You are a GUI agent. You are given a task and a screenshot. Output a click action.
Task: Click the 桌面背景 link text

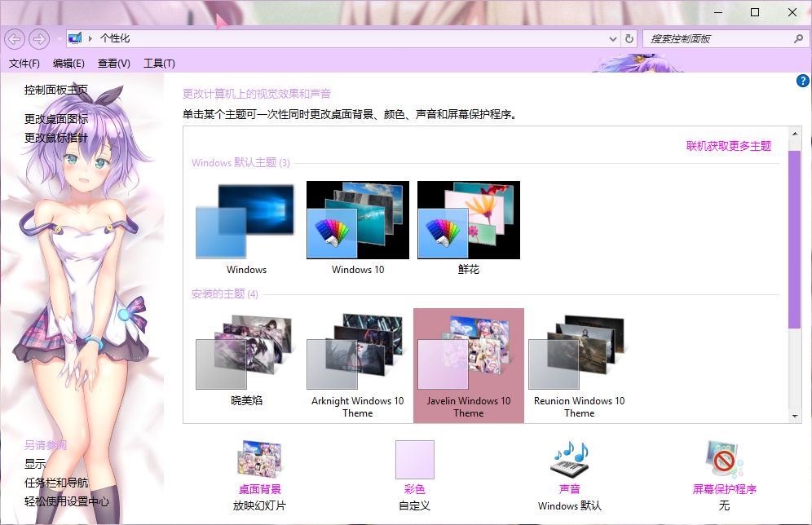click(x=259, y=489)
